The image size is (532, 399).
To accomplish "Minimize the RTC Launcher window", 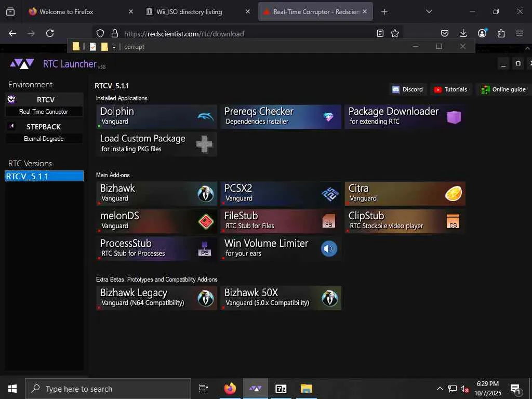I will pos(503,64).
